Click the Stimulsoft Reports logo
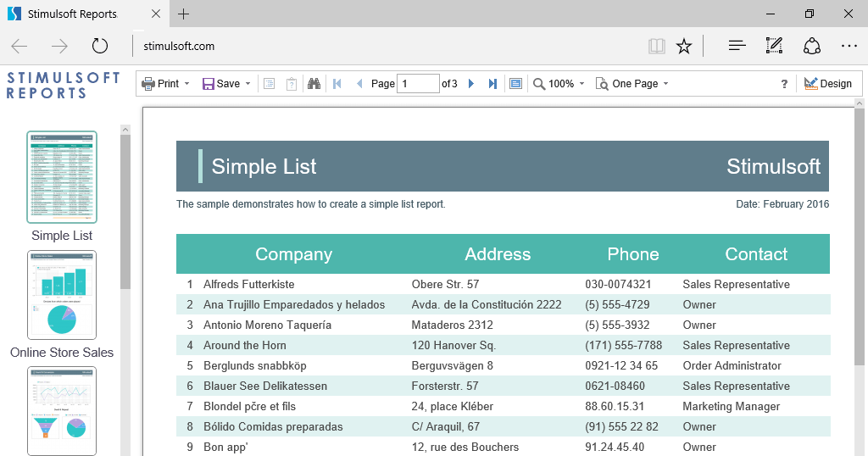This screenshot has height=456, width=868. [63, 86]
